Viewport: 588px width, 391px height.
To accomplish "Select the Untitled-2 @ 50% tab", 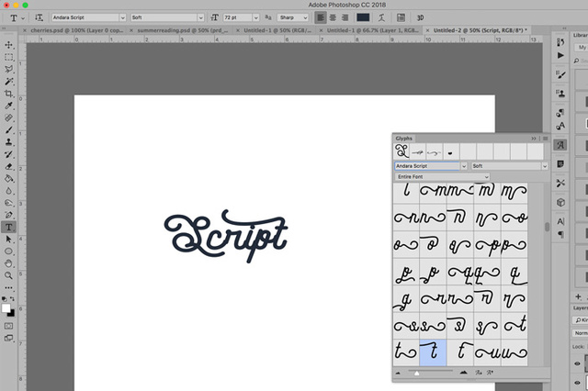I will 481,30.
